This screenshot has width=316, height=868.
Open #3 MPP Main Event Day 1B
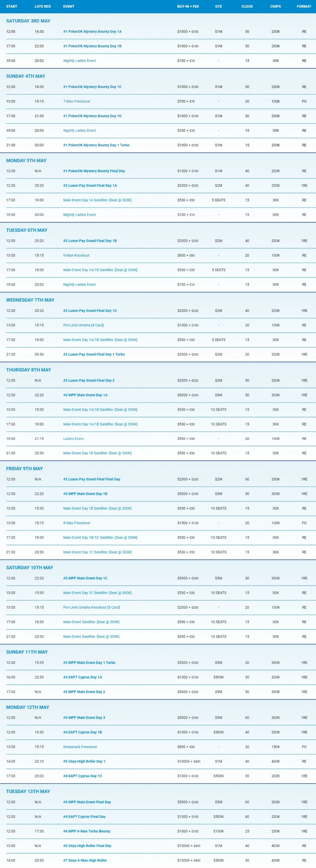tap(85, 494)
